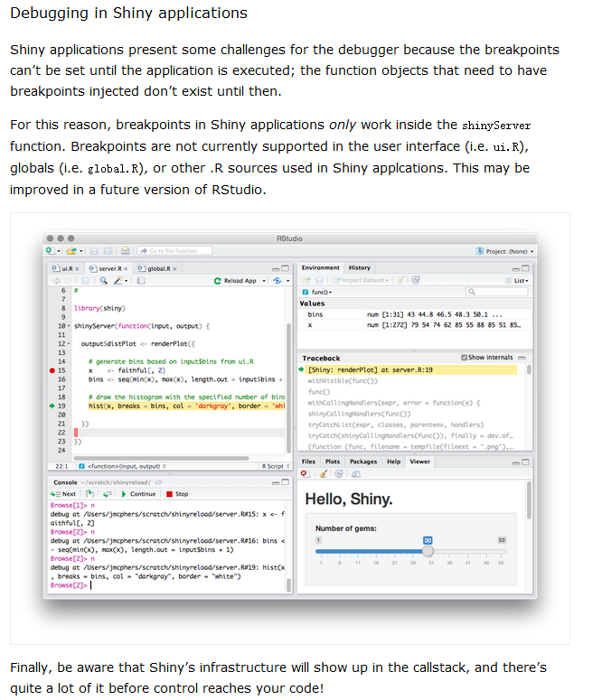Click the Source script icon beside Reload App
This screenshot has width=602, height=700.
point(277,280)
